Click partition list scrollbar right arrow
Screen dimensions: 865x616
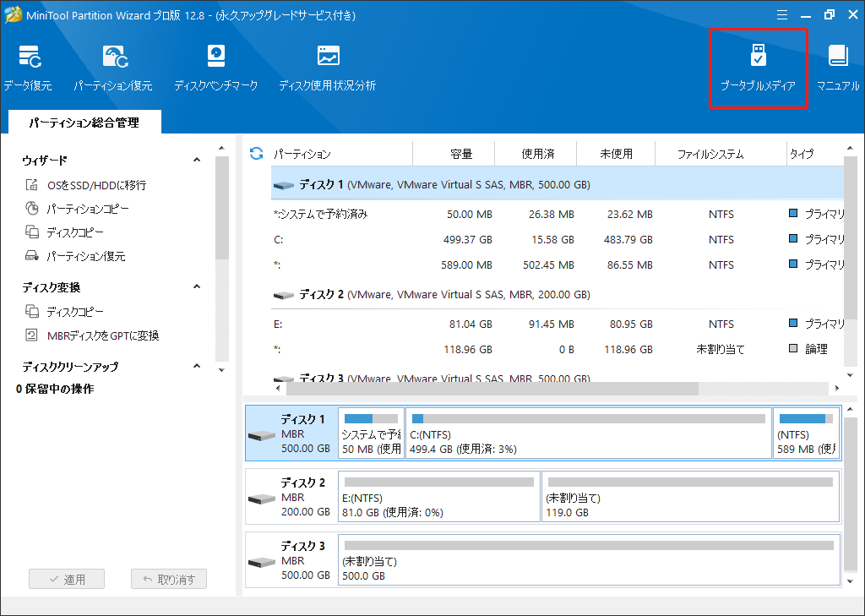click(837, 389)
